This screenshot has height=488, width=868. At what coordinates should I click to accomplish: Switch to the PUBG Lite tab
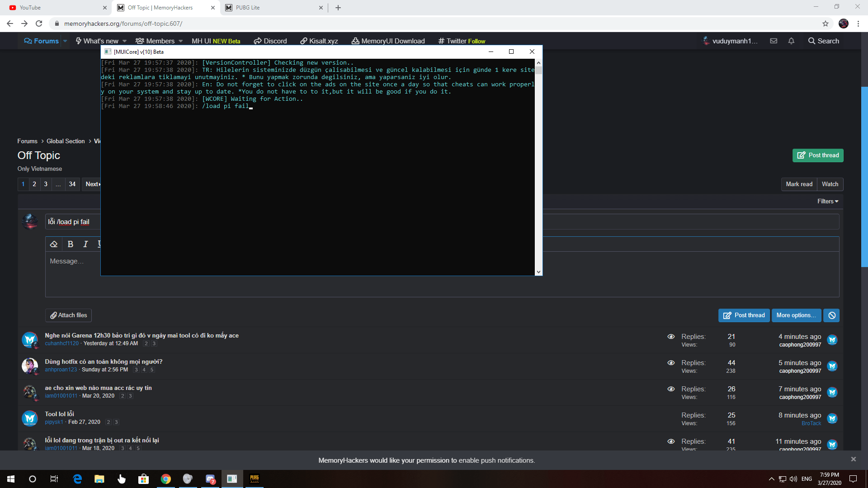click(x=274, y=8)
